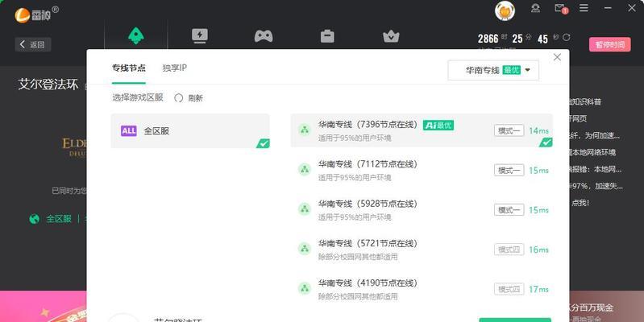Click node icon for 4190节点在线 row
The height and width of the screenshot is (322, 644).
[x=305, y=288]
